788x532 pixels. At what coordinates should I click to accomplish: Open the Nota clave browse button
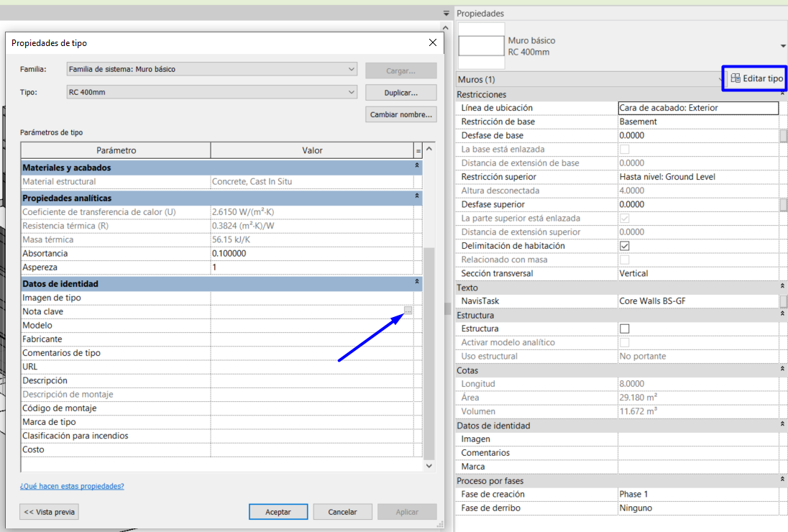(408, 311)
